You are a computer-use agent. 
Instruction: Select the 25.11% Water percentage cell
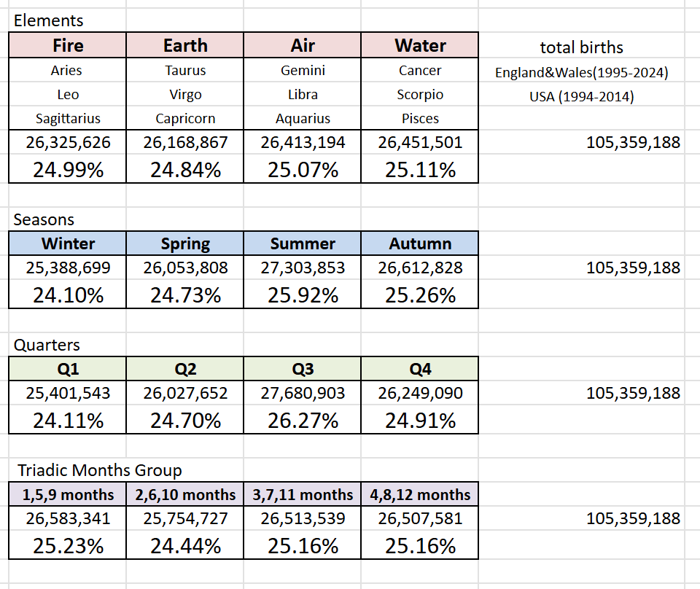(420, 171)
